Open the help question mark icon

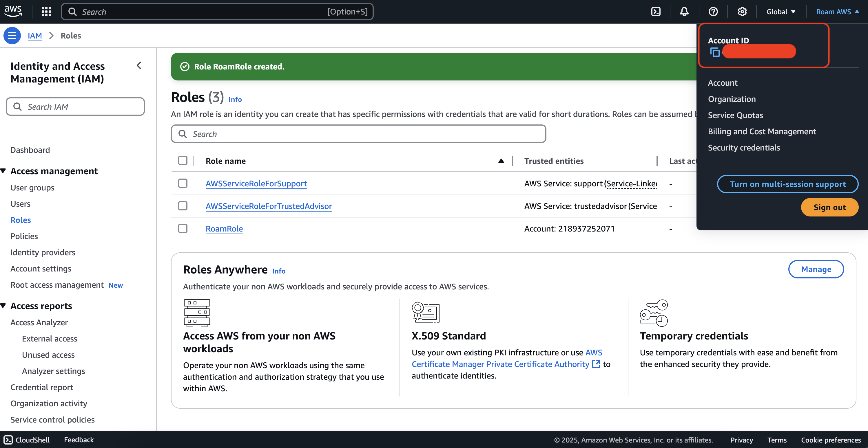coord(713,12)
